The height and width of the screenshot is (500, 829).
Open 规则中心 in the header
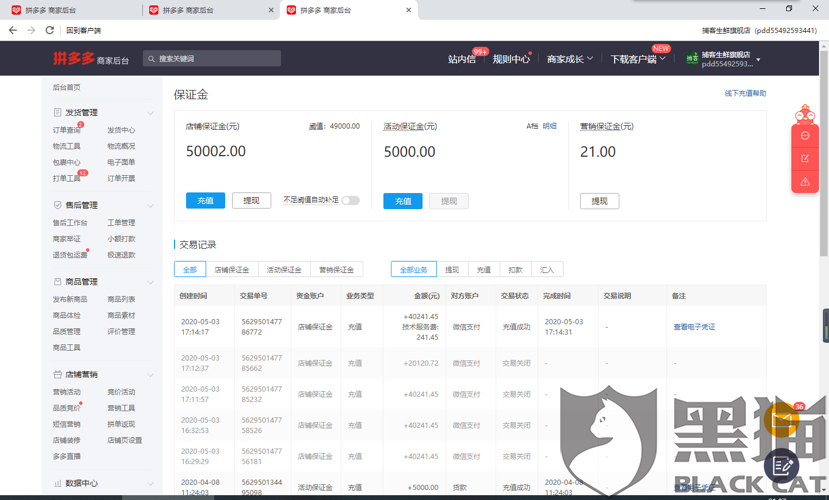click(511, 59)
